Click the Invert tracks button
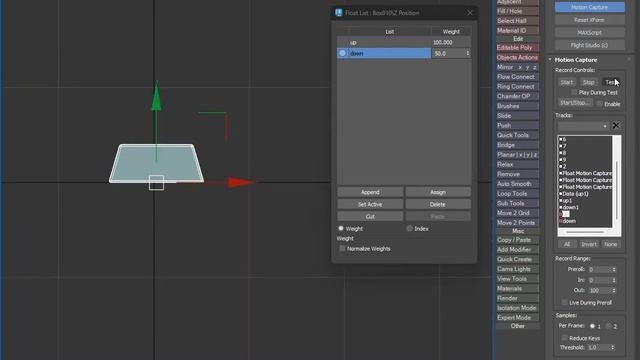Screen dimensions: 640x360 [589, 244]
